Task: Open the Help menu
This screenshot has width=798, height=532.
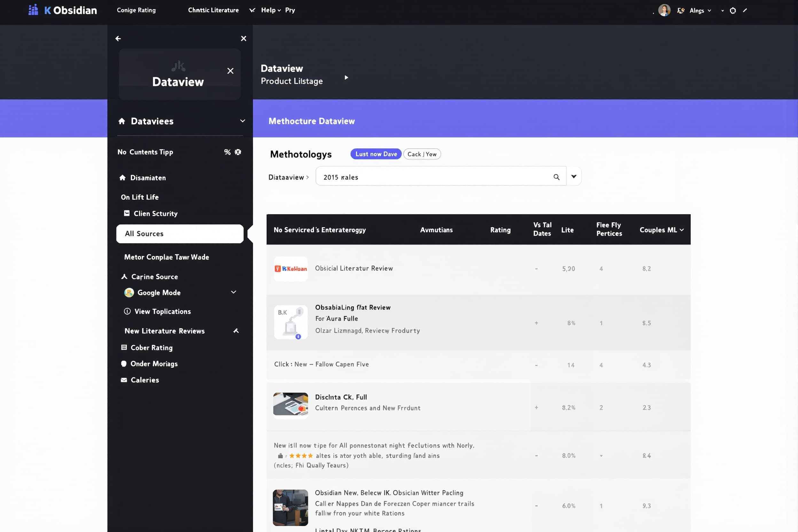Action: point(271,10)
